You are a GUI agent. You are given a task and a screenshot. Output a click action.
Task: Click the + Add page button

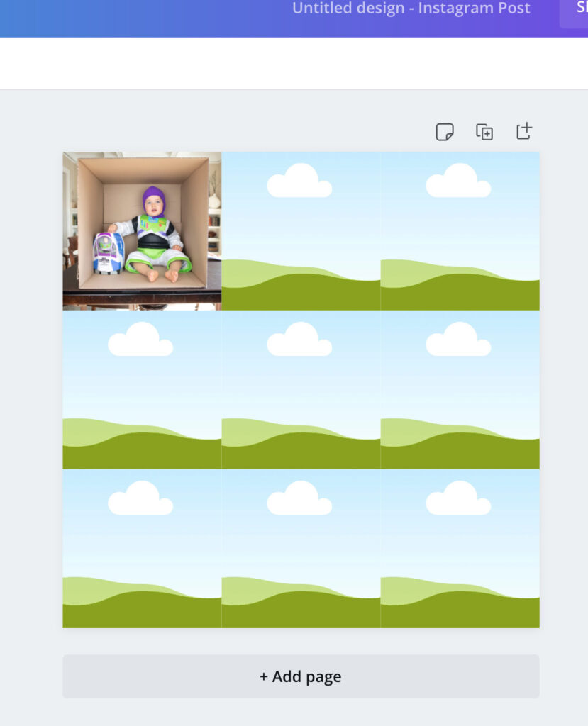[x=301, y=676]
